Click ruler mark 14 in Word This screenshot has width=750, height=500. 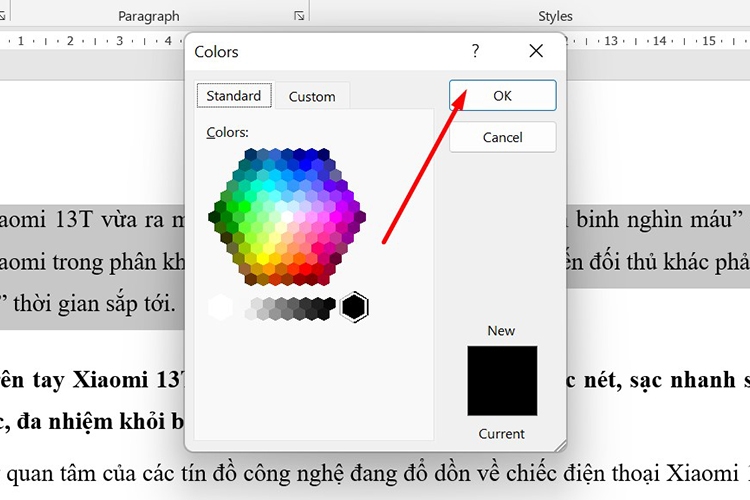click(x=660, y=41)
